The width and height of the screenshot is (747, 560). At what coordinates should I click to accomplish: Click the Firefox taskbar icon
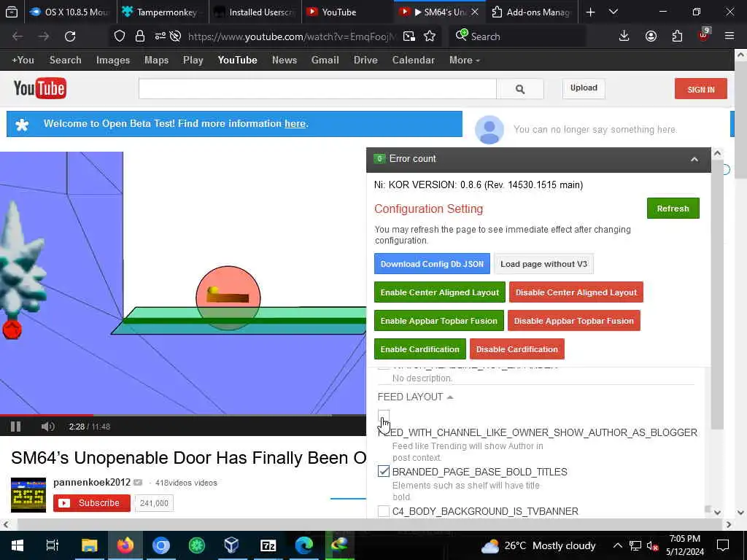click(125, 545)
